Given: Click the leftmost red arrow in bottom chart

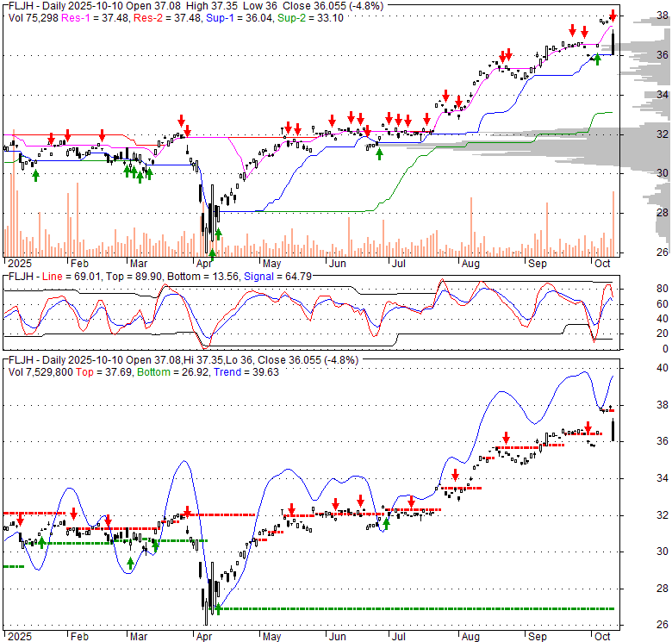Looking at the screenshot, I should pos(21,520).
